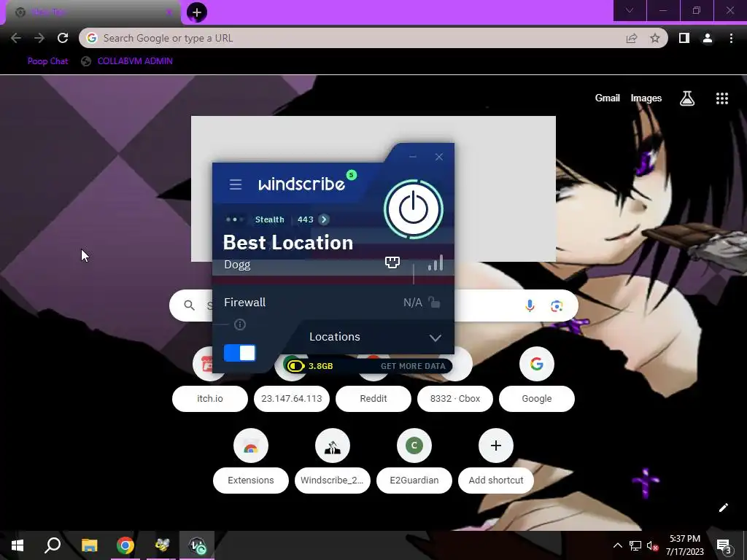Toggle the Windscribe power connect button
747x560 pixels.
pyautogui.click(x=414, y=209)
